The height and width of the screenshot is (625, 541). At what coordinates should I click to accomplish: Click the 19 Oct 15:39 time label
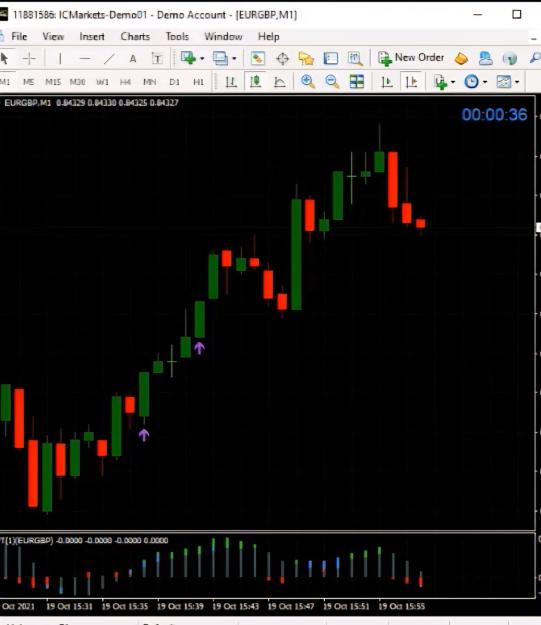coord(180,606)
